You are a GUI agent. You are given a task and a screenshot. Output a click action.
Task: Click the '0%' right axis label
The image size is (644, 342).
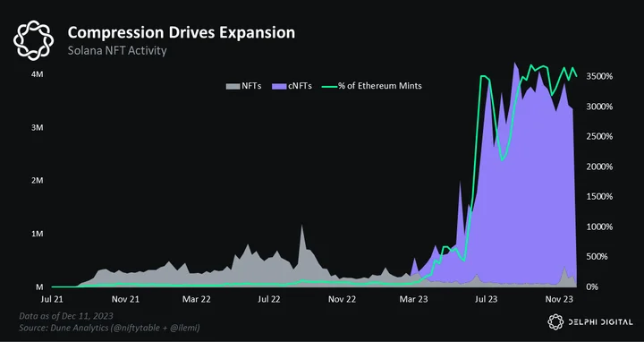pos(592,286)
